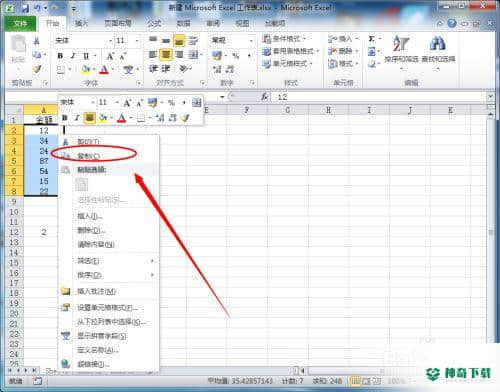Click the Conditional Formatting icon

point(266,39)
